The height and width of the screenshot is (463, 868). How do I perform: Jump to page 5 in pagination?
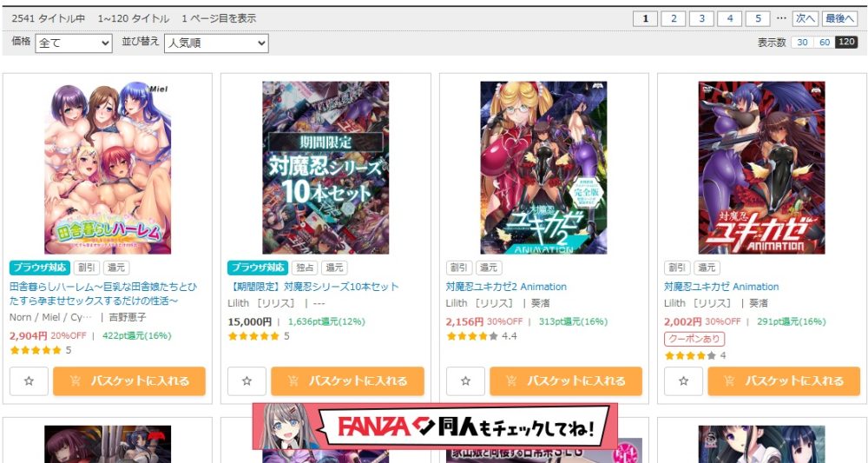click(x=758, y=19)
